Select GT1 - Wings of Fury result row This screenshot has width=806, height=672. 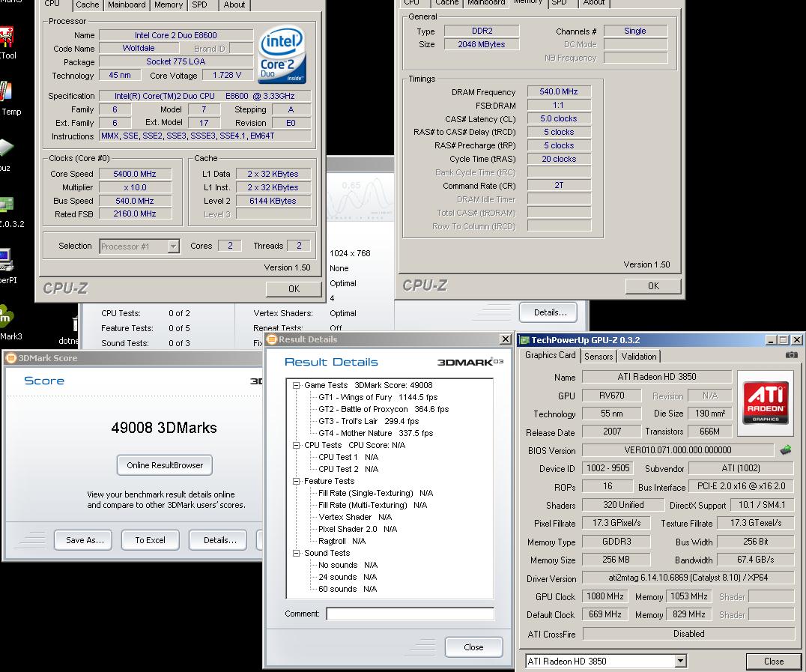[378, 398]
